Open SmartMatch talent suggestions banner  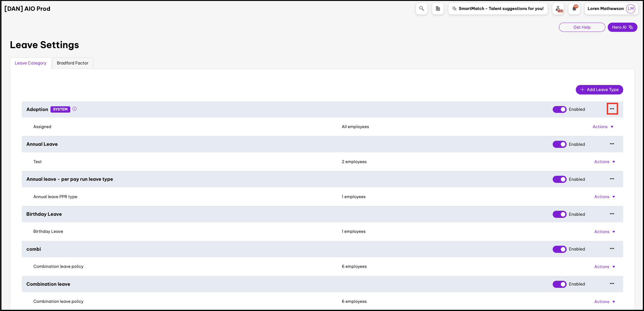[x=498, y=9]
